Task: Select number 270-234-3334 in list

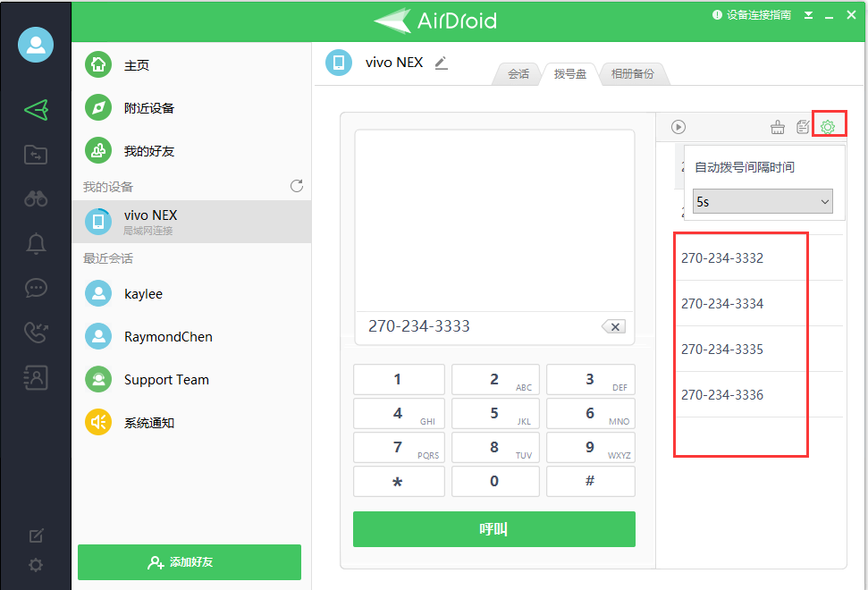Action: point(759,303)
